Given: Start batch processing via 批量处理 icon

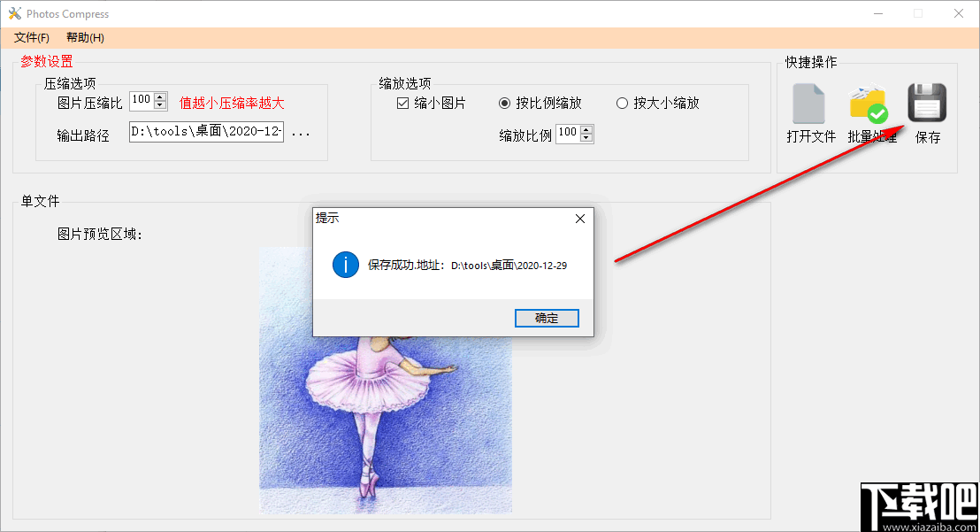Looking at the screenshot, I should [x=868, y=100].
